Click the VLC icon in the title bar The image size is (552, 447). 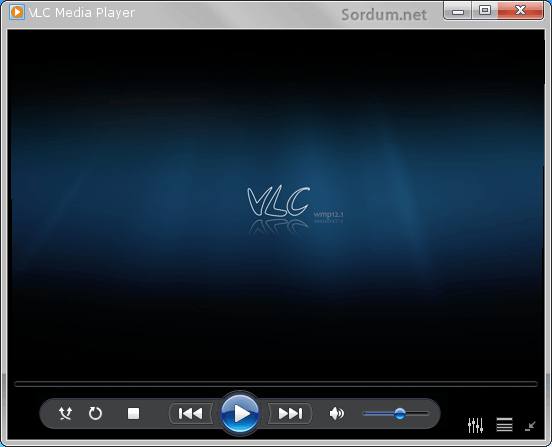(x=17, y=12)
